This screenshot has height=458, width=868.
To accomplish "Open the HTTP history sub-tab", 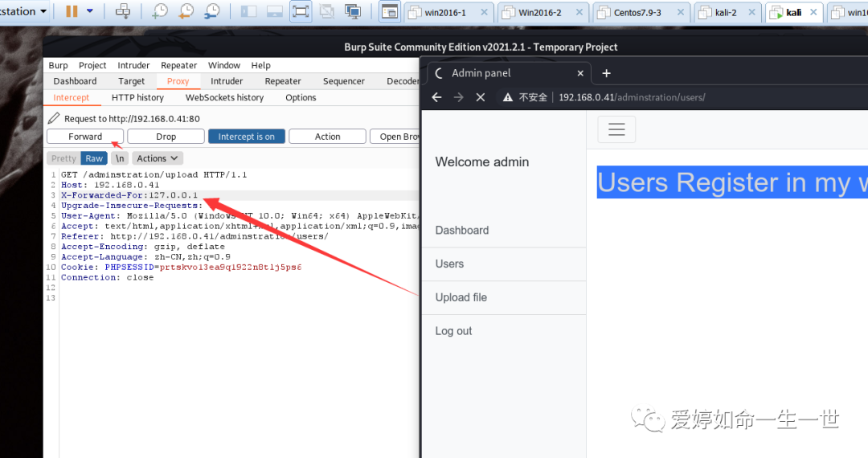I will click(137, 98).
